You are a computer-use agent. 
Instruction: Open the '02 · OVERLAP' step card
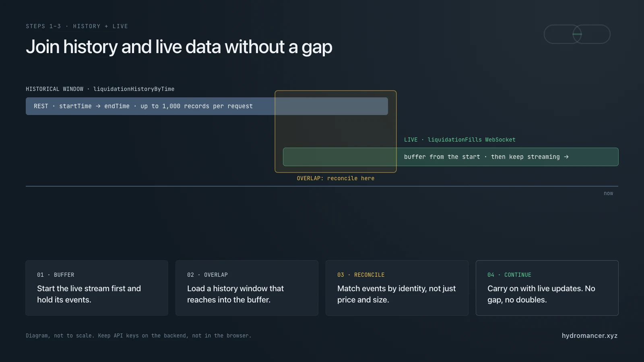coord(247,288)
